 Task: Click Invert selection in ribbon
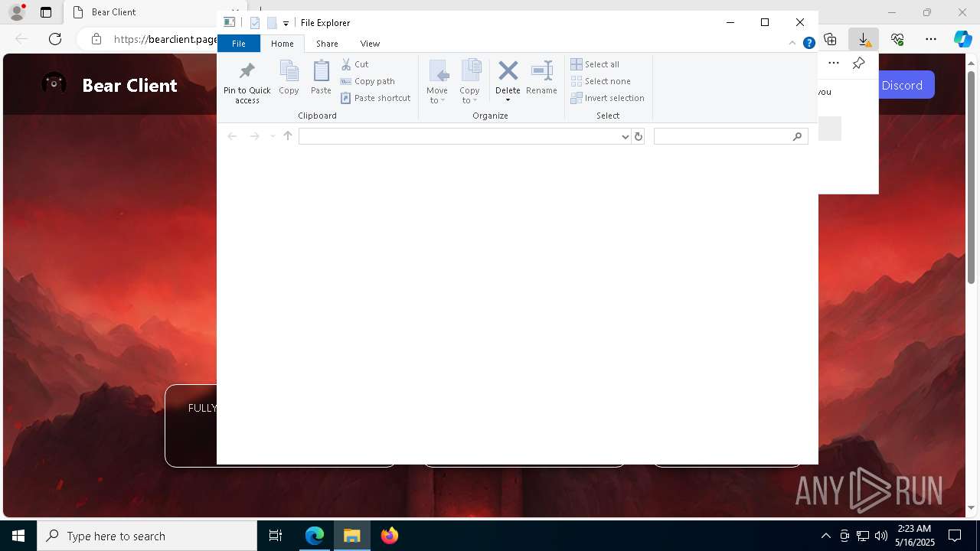point(607,98)
